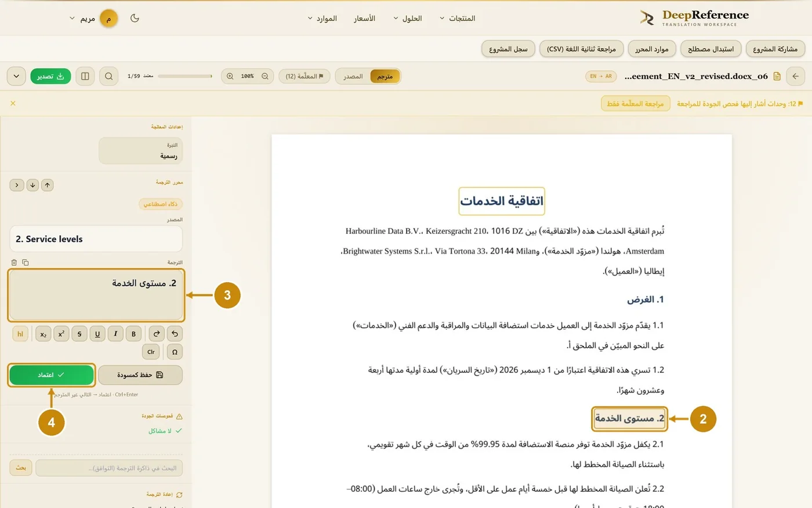Clear formatting using the Clr button

(x=151, y=352)
